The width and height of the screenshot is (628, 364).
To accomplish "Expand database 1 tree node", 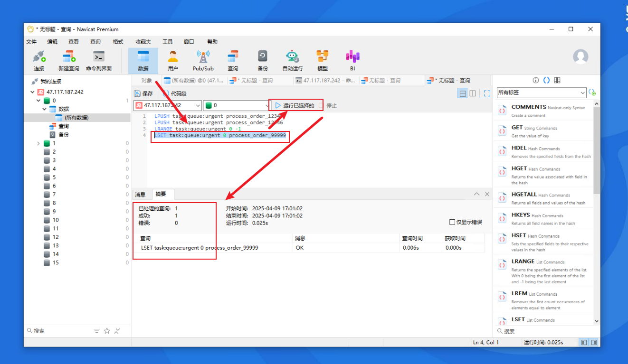I will tap(38, 143).
